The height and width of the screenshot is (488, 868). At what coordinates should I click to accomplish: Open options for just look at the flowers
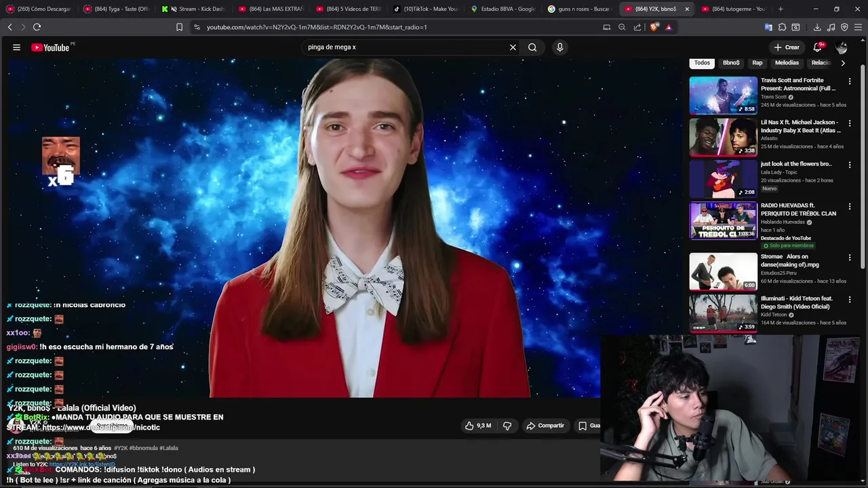click(850, 165)
